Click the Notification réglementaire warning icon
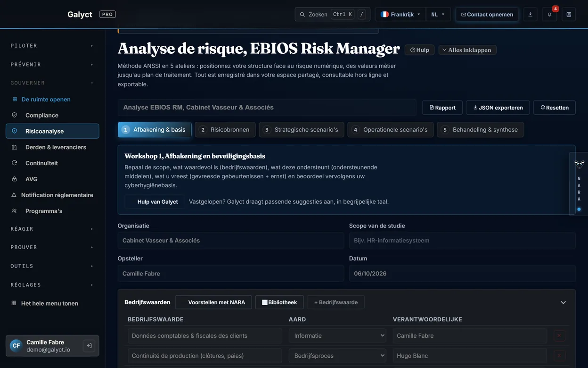588x368 pixels. tap(14, 195)
